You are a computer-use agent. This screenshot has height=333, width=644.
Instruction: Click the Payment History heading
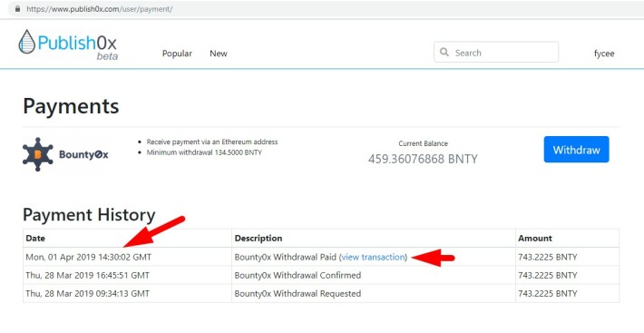pos(89,215)
